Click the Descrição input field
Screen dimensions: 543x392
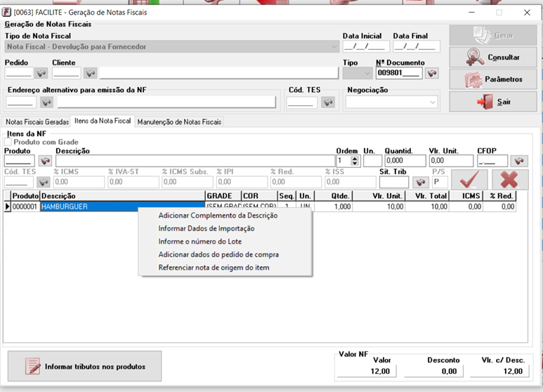[195, 161]
